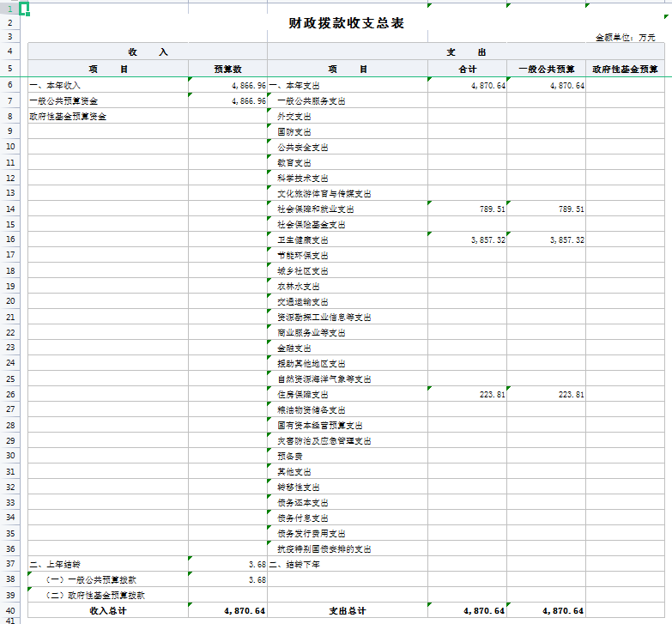Image resolution: width=672 pixels, height=624 pixels.
Task: Click the 收入总计 cell
Action: click(108, 610)
